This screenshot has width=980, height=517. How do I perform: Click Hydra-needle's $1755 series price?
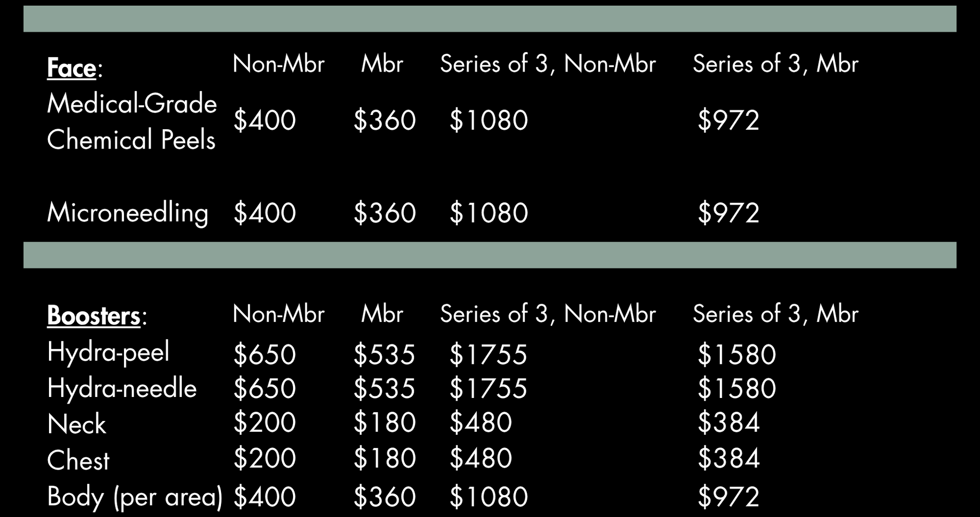click(x=488, y=388)
